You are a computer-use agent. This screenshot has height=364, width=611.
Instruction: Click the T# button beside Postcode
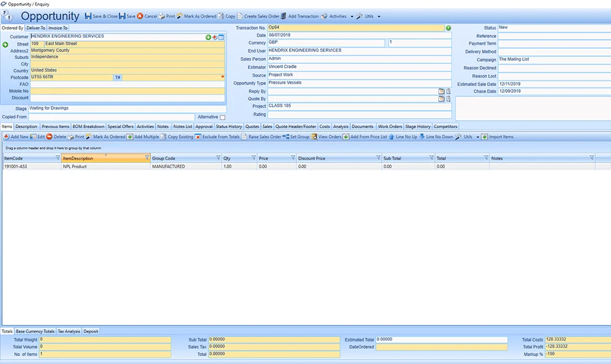pyautogui.click(x=118, y=78)
